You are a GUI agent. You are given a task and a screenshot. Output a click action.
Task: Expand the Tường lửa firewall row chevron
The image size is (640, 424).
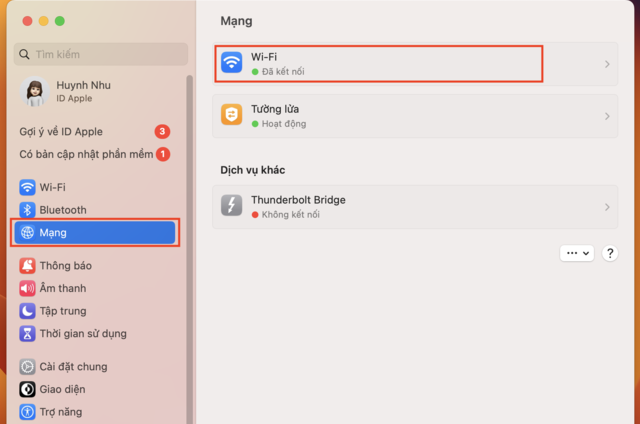[x=607, y=117]
